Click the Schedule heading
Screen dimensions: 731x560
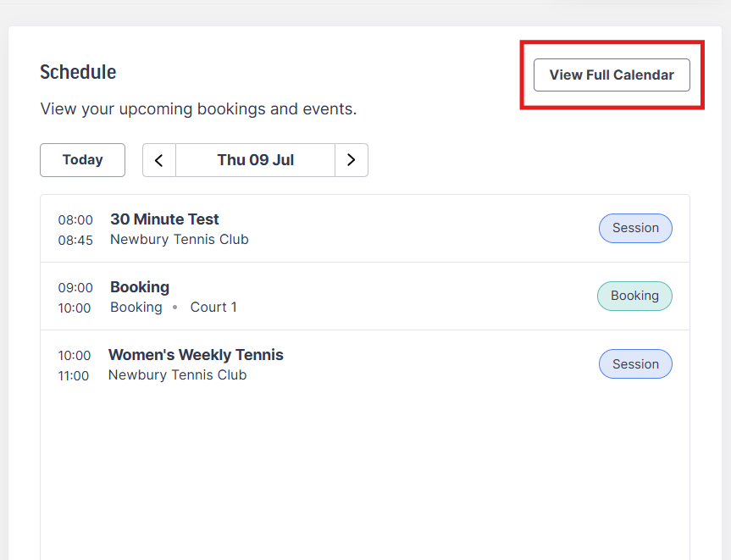tap(78, 72)
